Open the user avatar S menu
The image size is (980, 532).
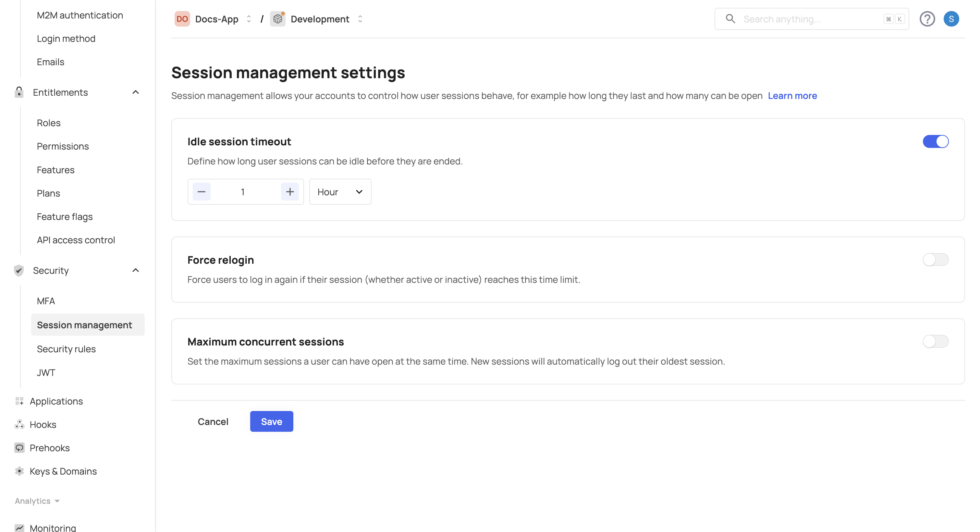951,19
